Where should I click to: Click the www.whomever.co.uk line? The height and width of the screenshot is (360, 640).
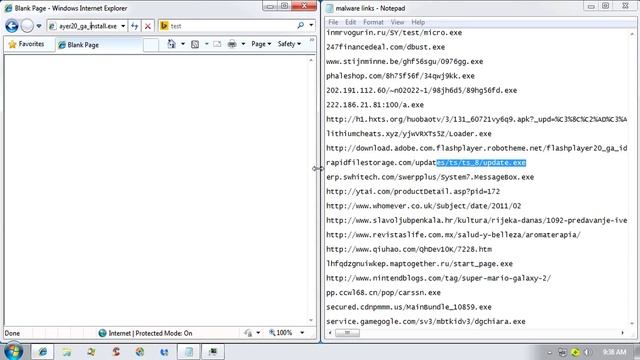[x=423, y=206]
